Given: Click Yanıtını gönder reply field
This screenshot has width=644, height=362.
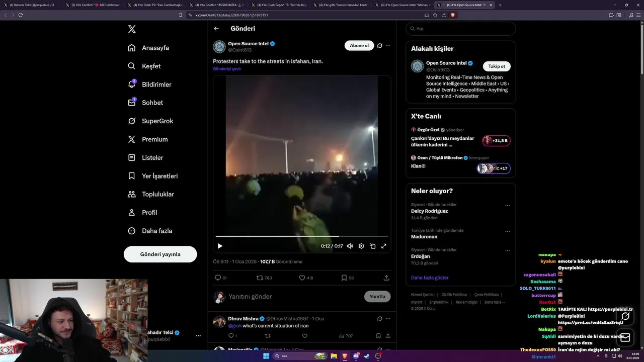Looking at the screenshot, I should pos(294,297).
